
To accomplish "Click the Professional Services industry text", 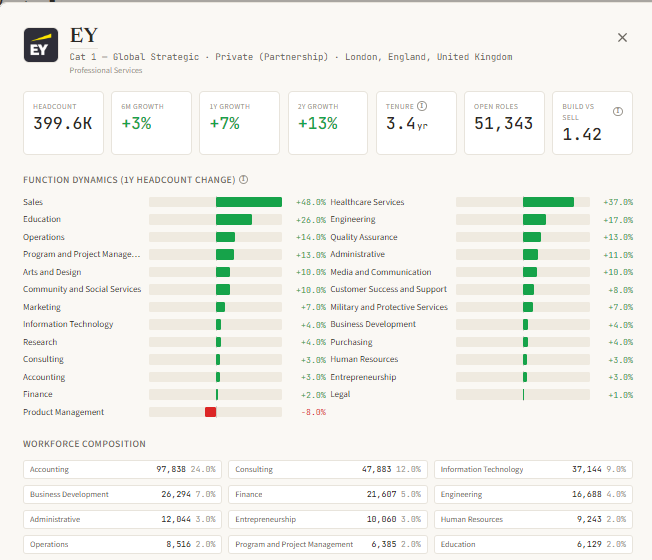I will [106, 70].
